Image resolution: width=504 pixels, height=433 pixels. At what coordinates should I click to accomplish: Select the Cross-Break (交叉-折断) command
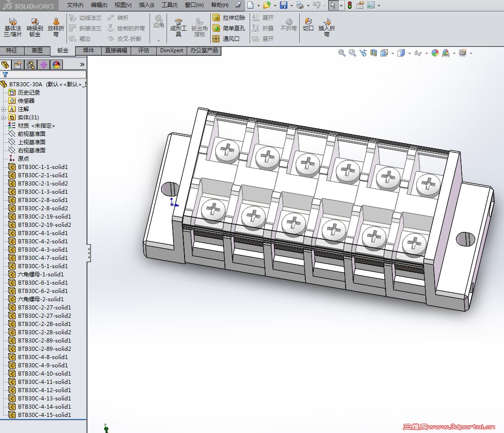124,39
